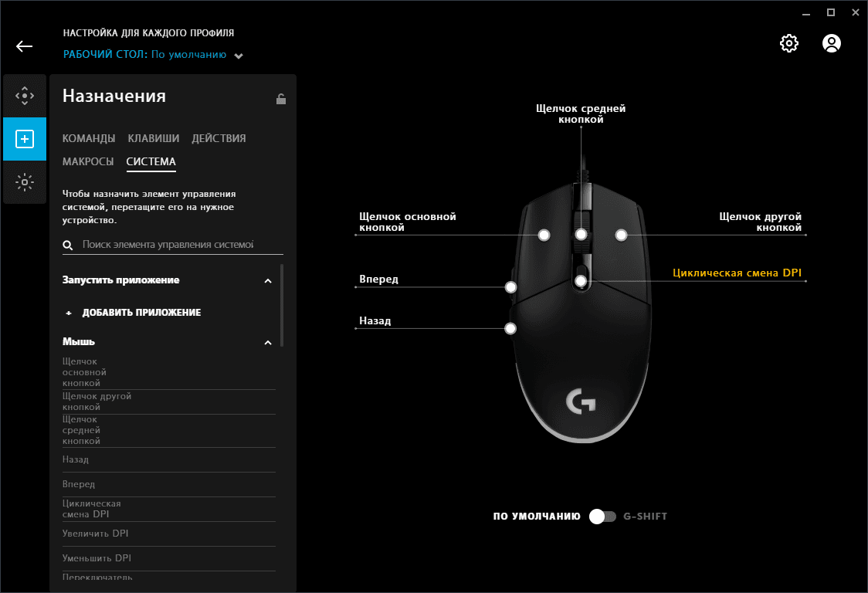868x593 pixels.
Task: Open the profile dropdown next to По умолчанию
Action: 239,56
